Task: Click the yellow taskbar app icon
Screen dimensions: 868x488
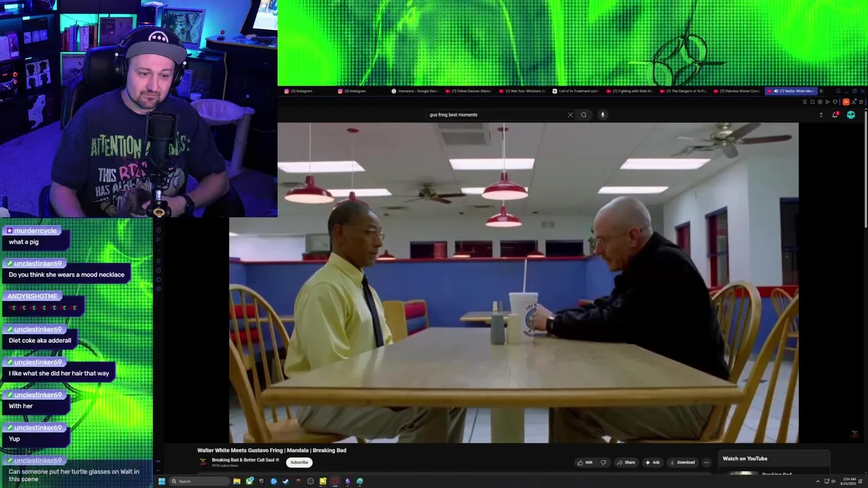Action: (323, 481)
